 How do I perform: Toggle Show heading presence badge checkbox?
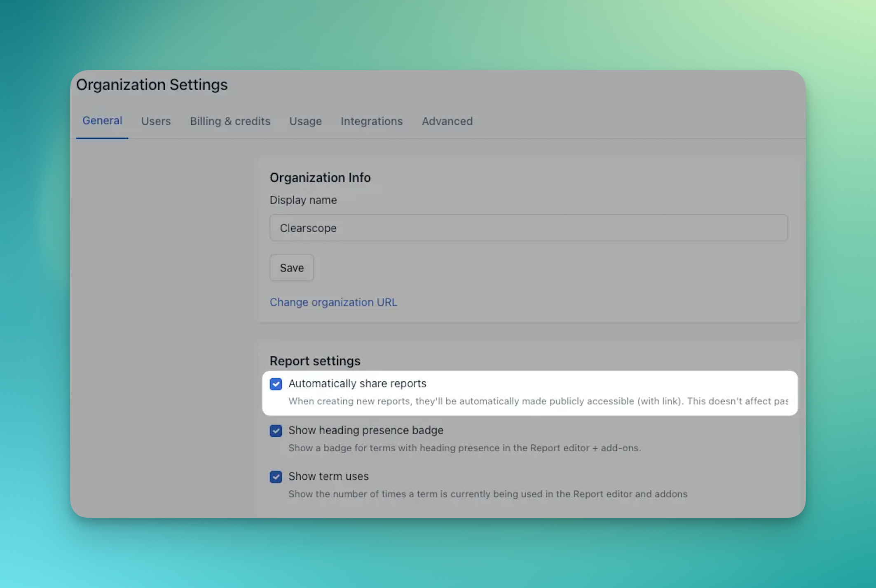tap(276, 431)
